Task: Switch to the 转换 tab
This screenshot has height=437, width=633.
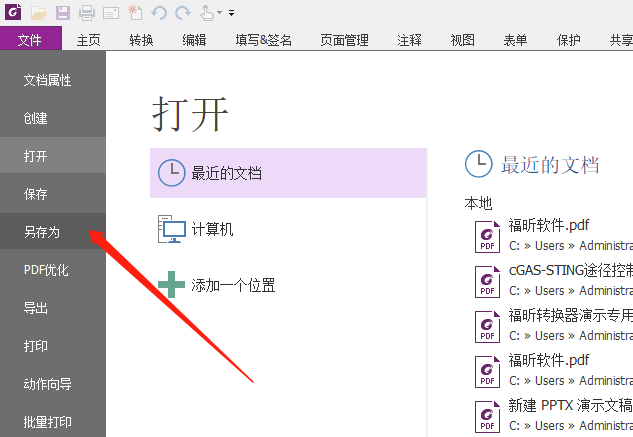Action: (141, 40)
